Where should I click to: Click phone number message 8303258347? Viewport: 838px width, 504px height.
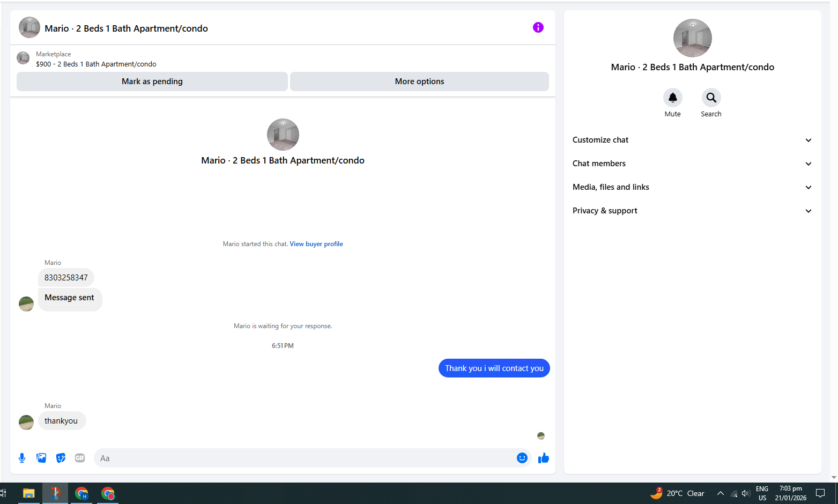[66, 278]
